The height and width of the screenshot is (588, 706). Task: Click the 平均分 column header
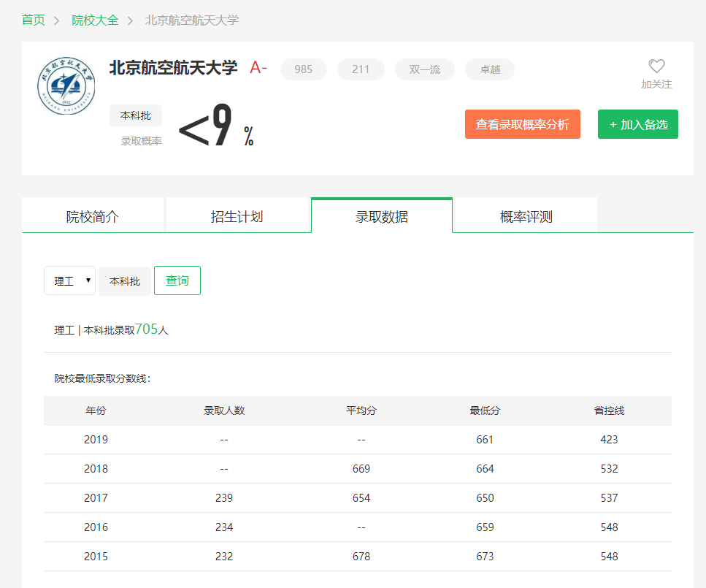pos(361,411)
